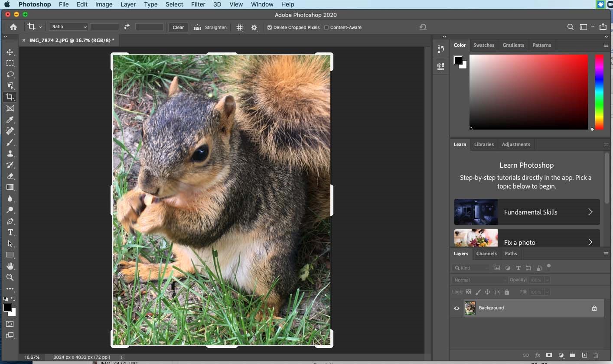Open additional crop settings gear

pos(254,27)
